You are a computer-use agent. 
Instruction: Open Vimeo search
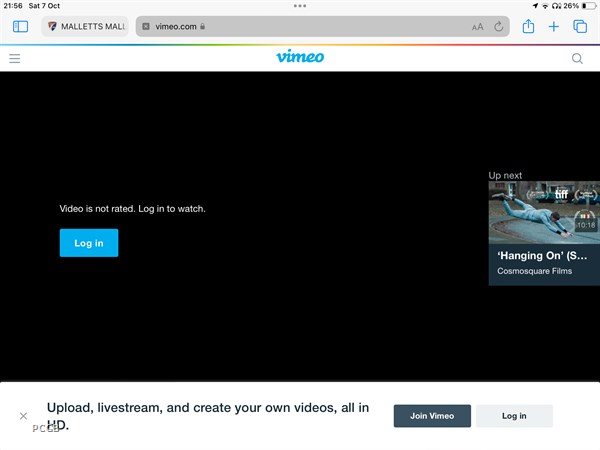(x=577, y=59)
